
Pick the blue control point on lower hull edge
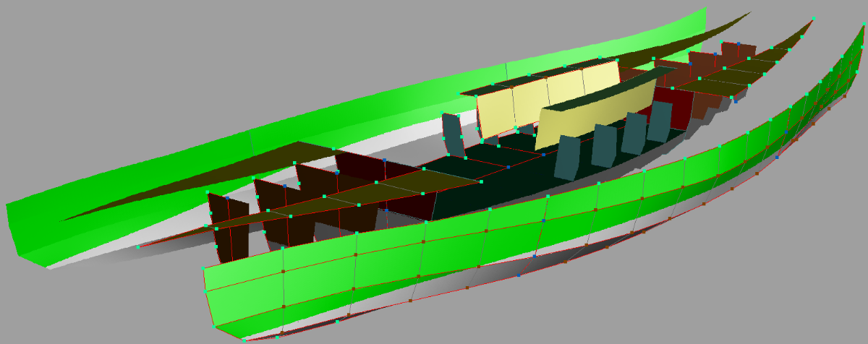pyautogui.click(x=519, y=275)
